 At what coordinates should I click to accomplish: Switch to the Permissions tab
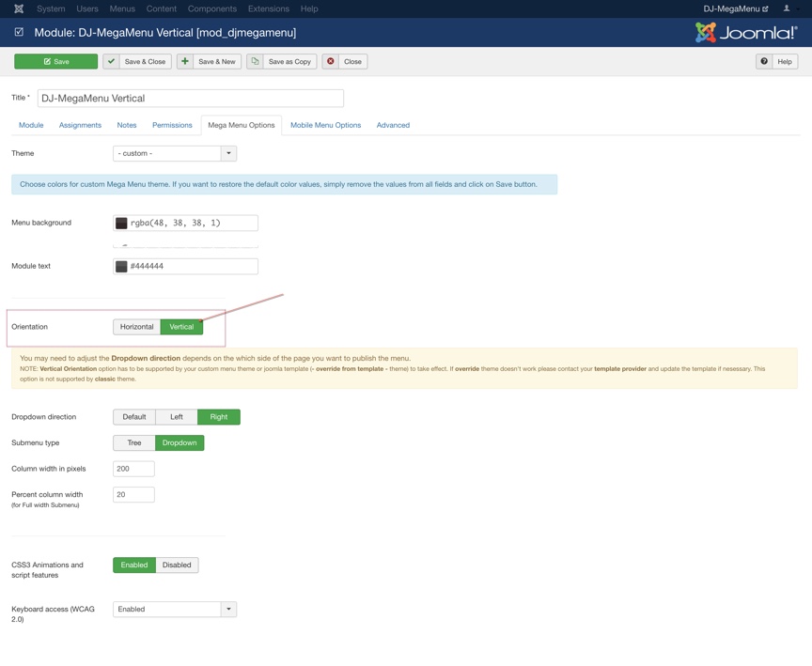[x=172, y=125]
